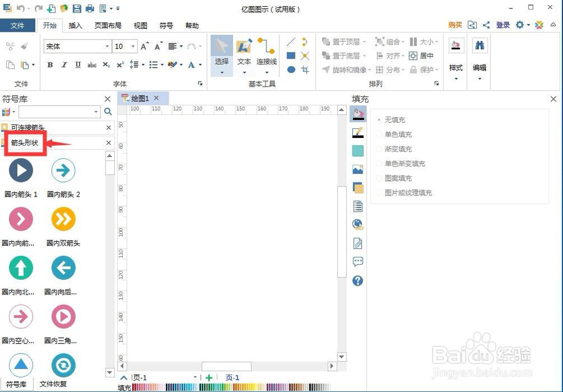Screen dimensions: 563x392
Task: Add a new page with plus button
Action: tap(209, 377)
